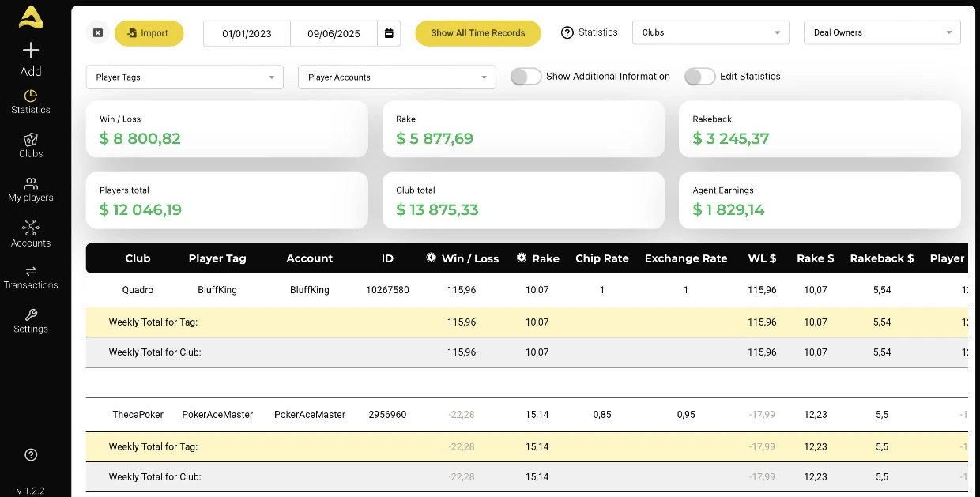Click the Rakeback summary card
This screenshot has height=497, width=980.
pos(820,129)
